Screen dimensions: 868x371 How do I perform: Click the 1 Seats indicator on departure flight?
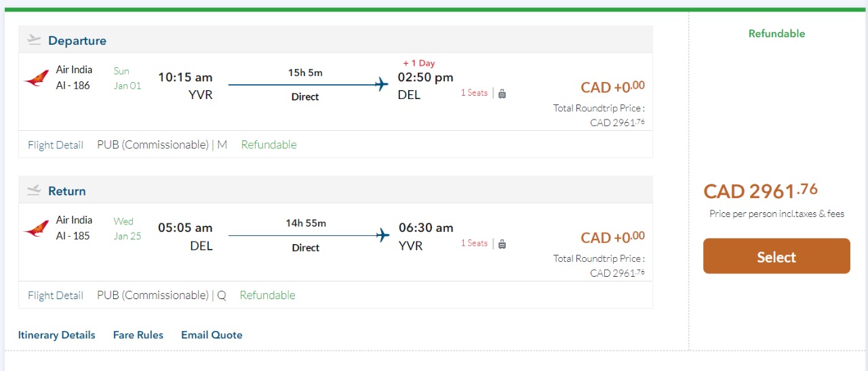(474, 93)
